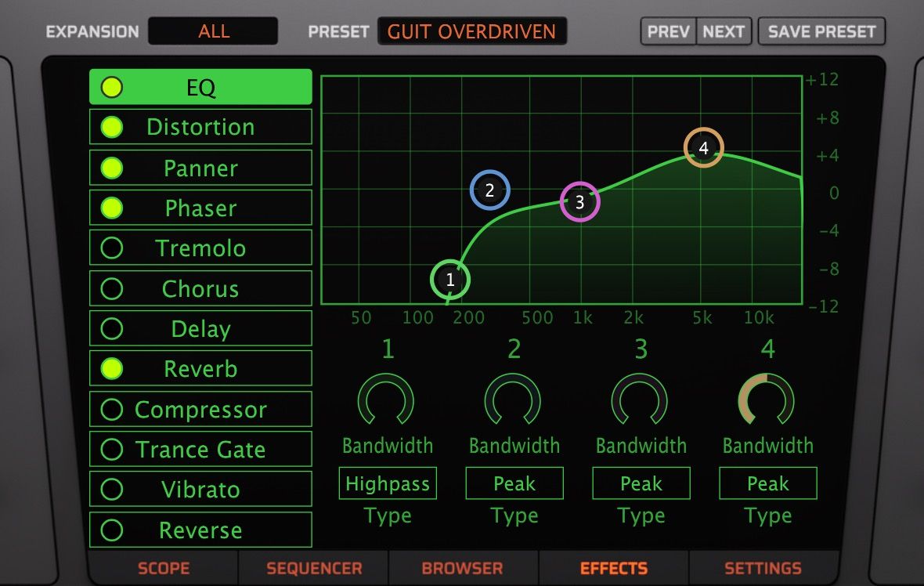Viewport: 924px width, 586px height.
Task: Open the Expansion selector showing ALL
Action: coord(213,31)
